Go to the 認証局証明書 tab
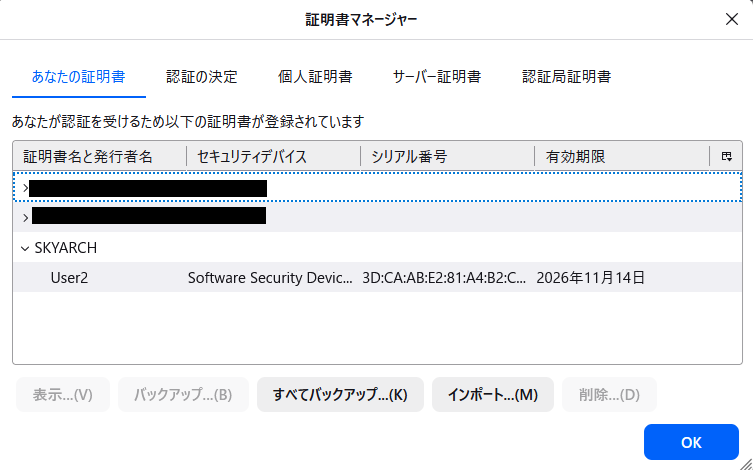This screenshot has height=470, width=753. pos(567,76)
